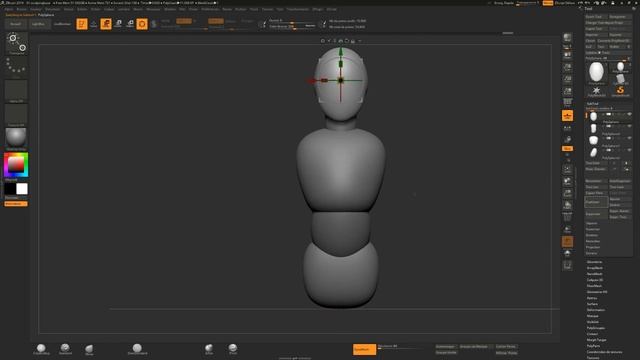The image size is (640, 360).
Task: Toggle the orange XYZ rotation button
Action: point(567,149)
